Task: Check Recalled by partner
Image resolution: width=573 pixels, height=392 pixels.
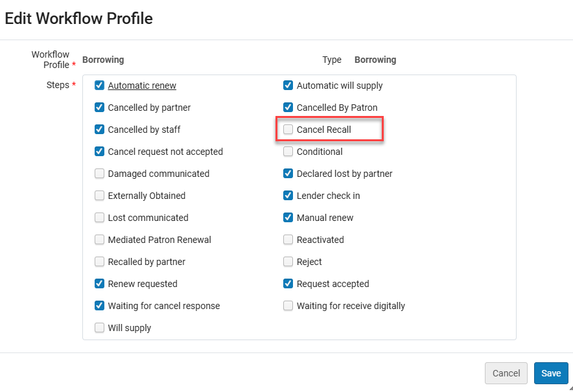Action: [99, 262]
